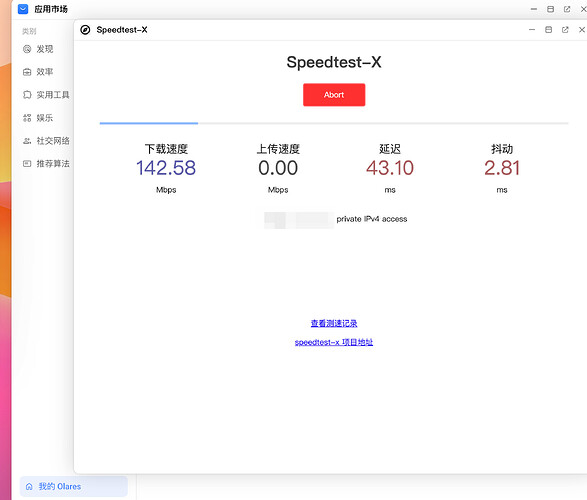Click the speed test progress bar
Image resolution: width=587 pixels, height=500 pixels.
pos(334,123)
